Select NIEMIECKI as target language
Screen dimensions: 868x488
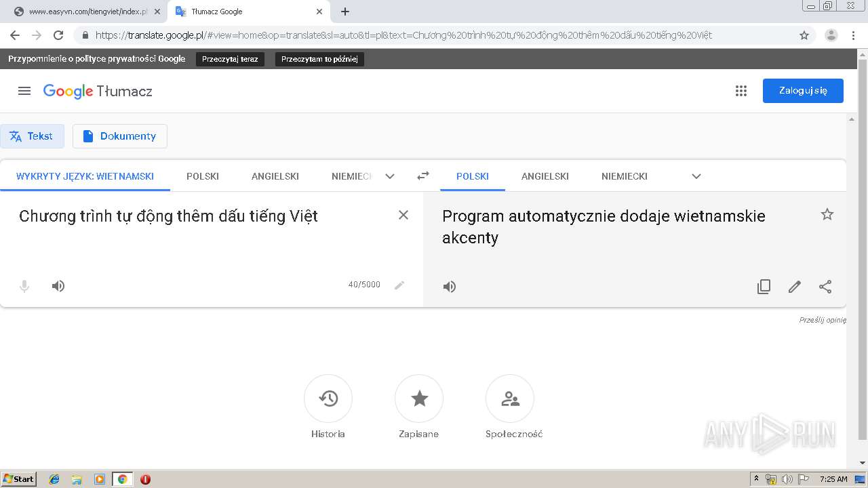pos(625,176)
